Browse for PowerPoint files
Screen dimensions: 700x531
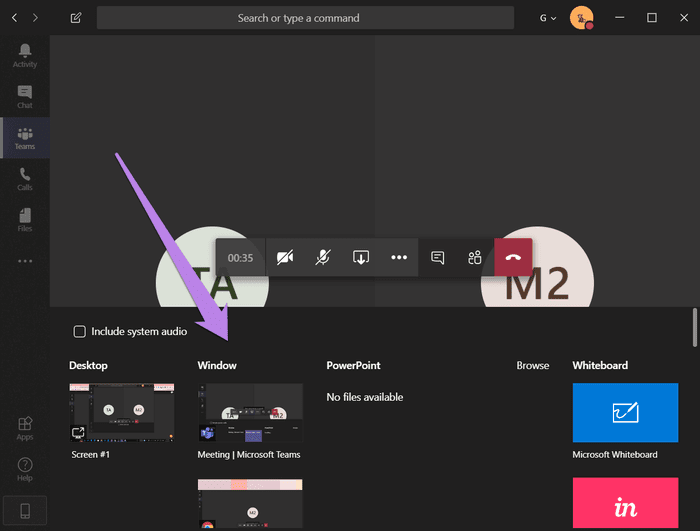point(533,365)
